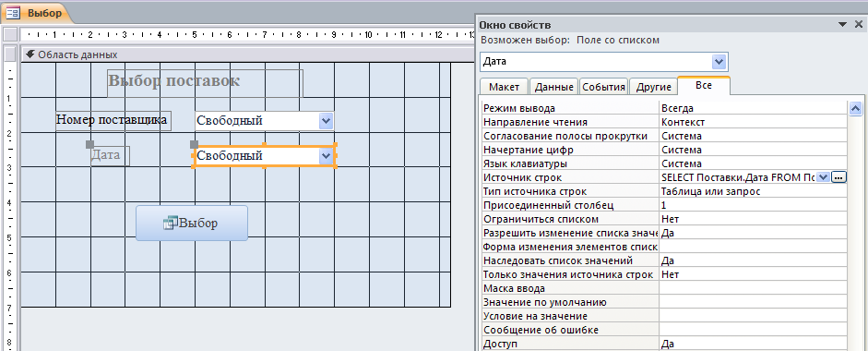Select the Дата label on the form
Screen dimensions: 868x351
(110, 155)
